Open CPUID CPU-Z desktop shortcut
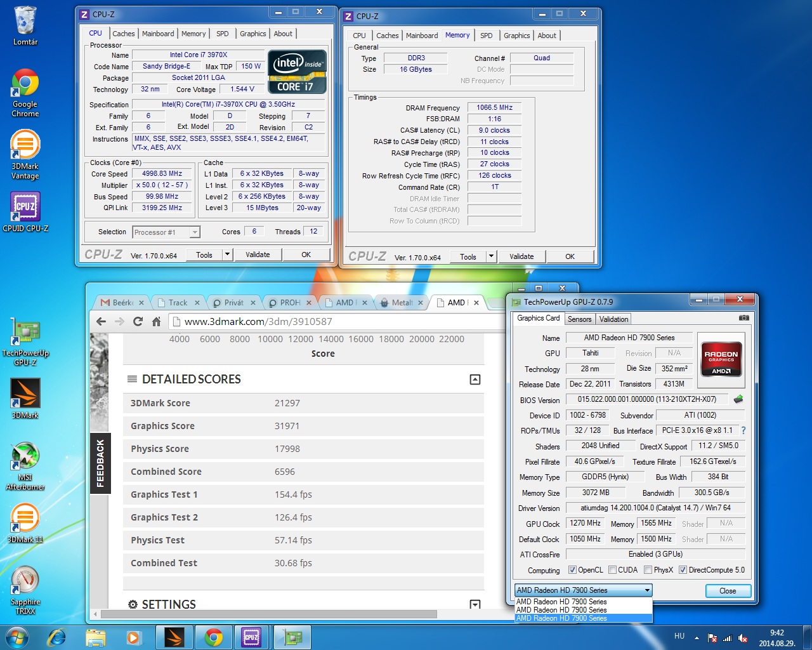 point(25,211)
